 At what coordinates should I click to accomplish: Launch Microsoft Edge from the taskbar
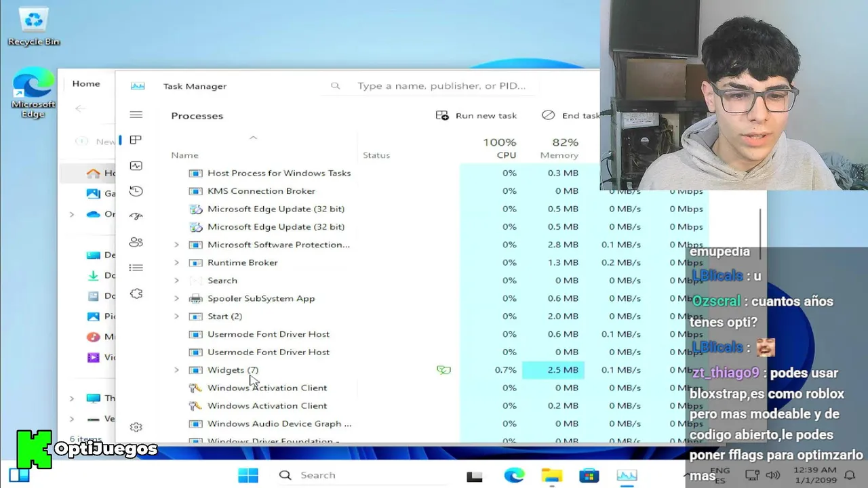coord(514,476)
